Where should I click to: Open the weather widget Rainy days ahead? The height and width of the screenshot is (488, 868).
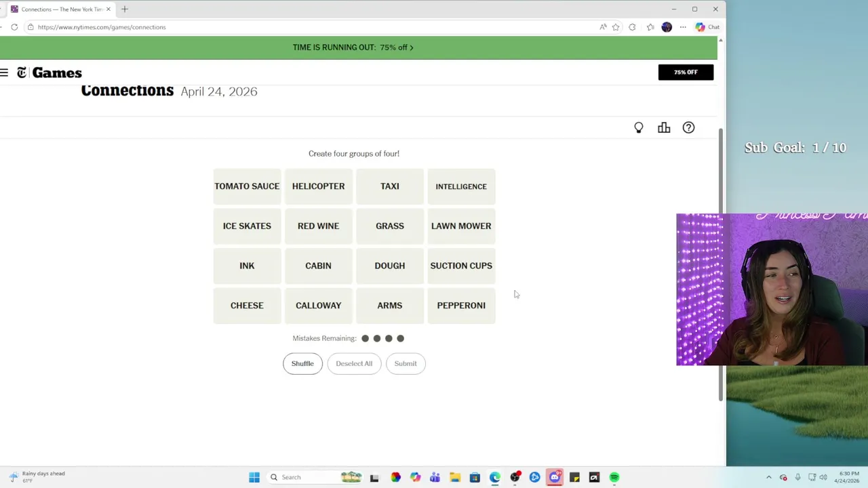37,477
